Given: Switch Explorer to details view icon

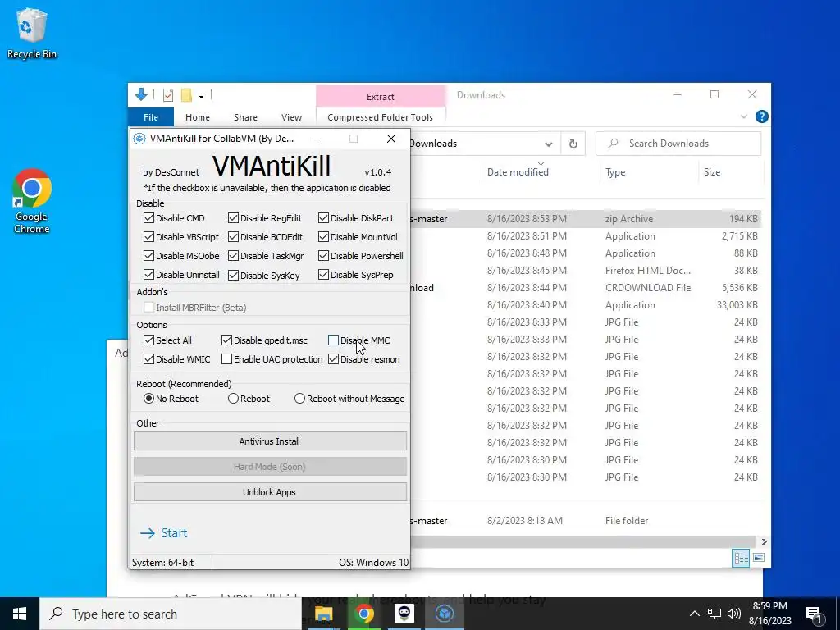Looking at the screenshot, I should pos(741,558).
